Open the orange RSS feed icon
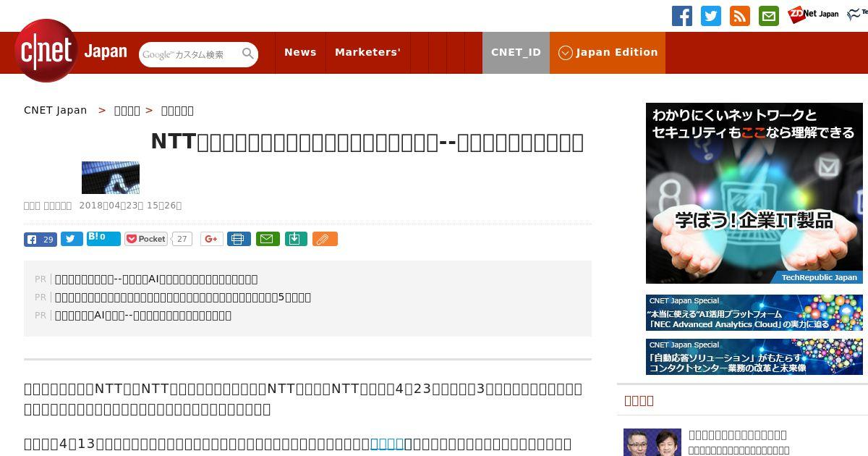The height and width of the screenshot is (456, 868). click(740, 16)
